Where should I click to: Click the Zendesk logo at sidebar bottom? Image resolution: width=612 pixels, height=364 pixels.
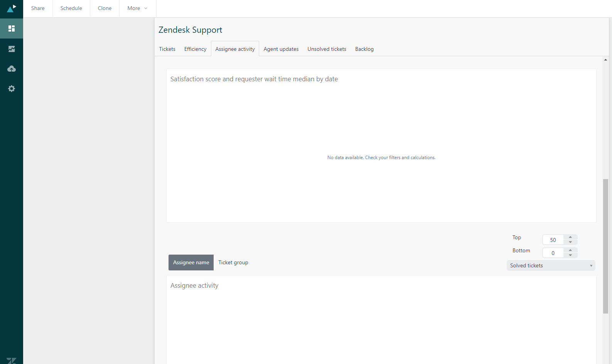[12, 361]
